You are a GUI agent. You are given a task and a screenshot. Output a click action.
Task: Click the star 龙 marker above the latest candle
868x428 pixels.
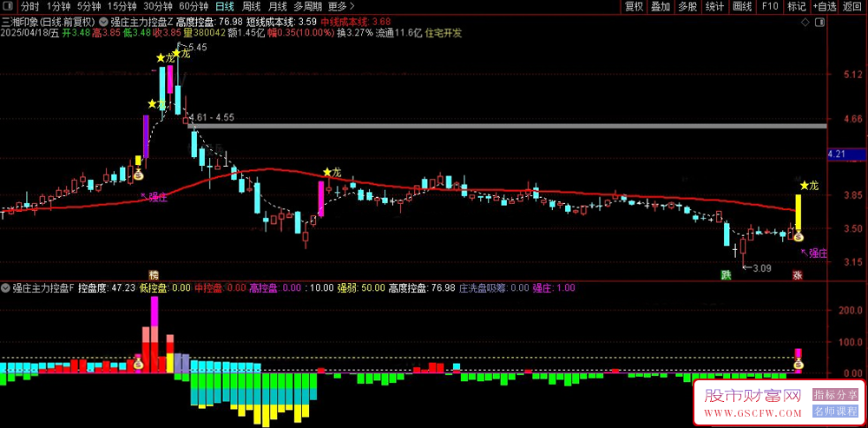point(809,186)
